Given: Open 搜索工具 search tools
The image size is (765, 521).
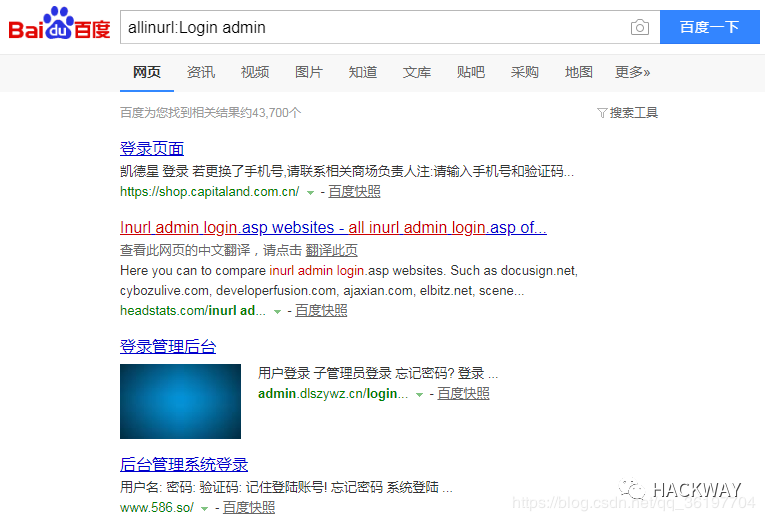Looking at the screenshot, I should click(x=634, y=113).
